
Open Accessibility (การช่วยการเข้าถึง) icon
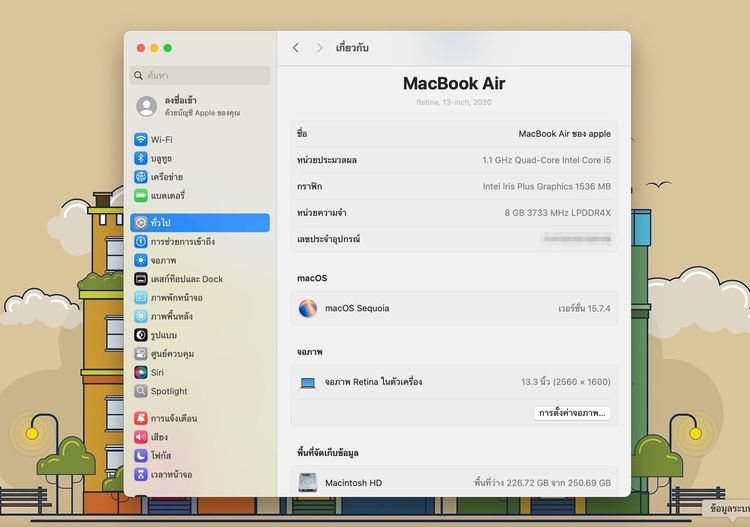(141, 242)
